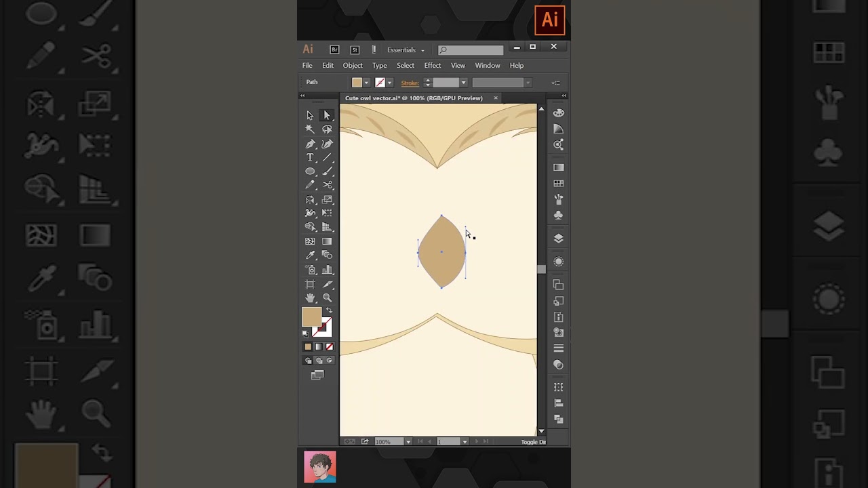Open the Essentials workspace dropdown
Image resolution: width=868 pixels, height=488 pixels.
406,49
